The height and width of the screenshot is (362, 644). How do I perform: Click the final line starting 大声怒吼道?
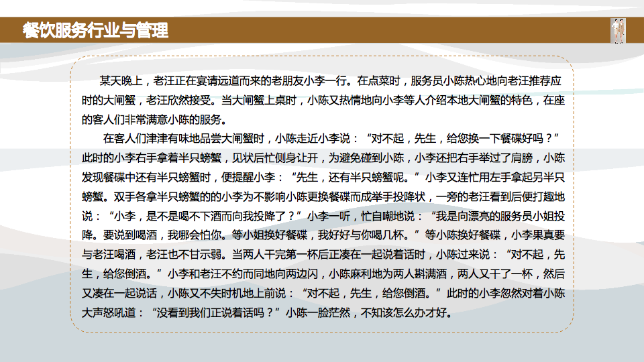click(268, 313)
